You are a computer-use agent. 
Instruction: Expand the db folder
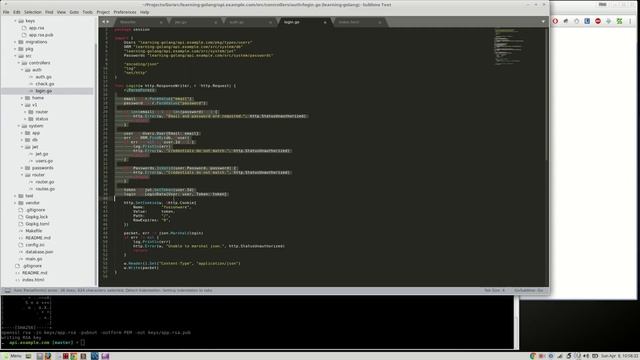tap(22, 140)
